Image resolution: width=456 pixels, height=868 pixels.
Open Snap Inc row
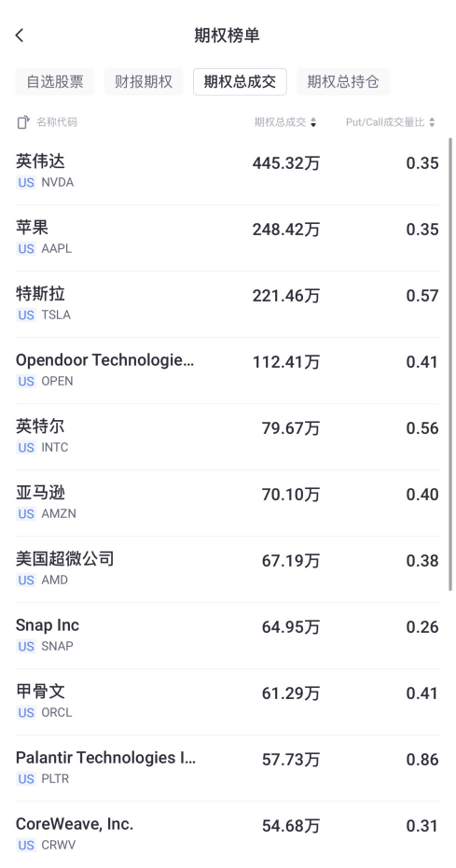228,636
